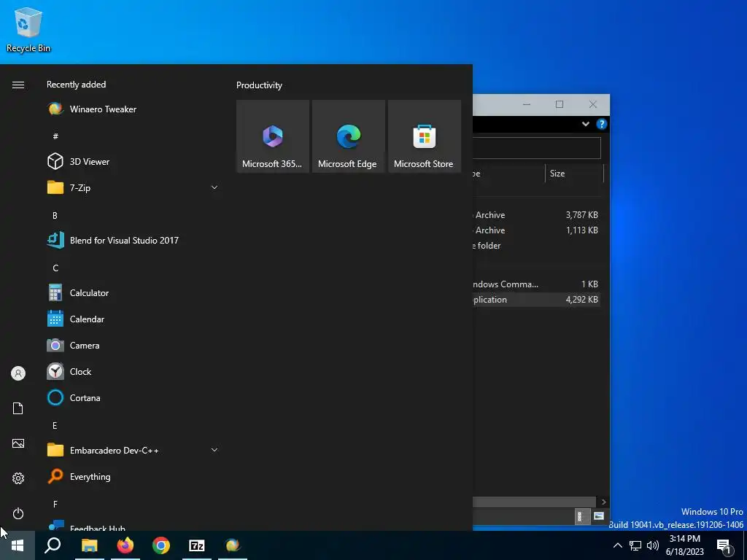Click the B letter header
The image size is (747, 560).
[x=55, y=215]
